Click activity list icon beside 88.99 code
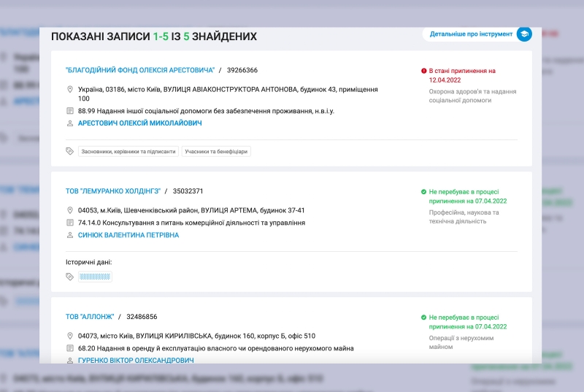 coord(69,111)
